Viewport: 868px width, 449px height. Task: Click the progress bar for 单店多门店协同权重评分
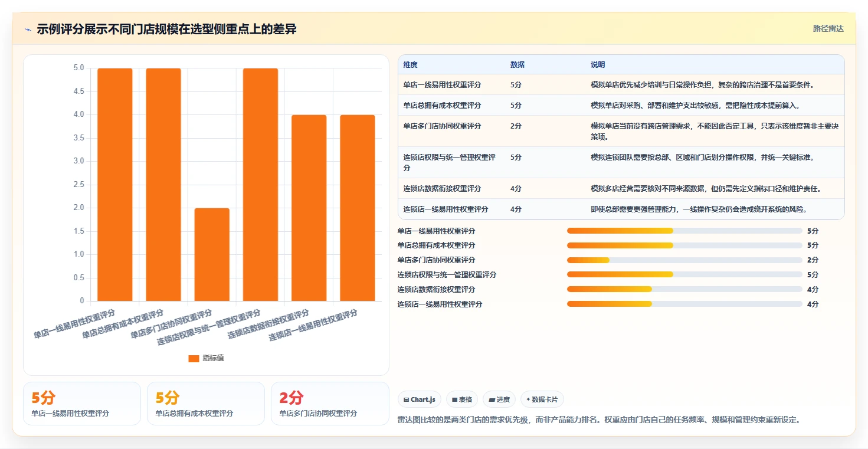[x=684, y=260]
